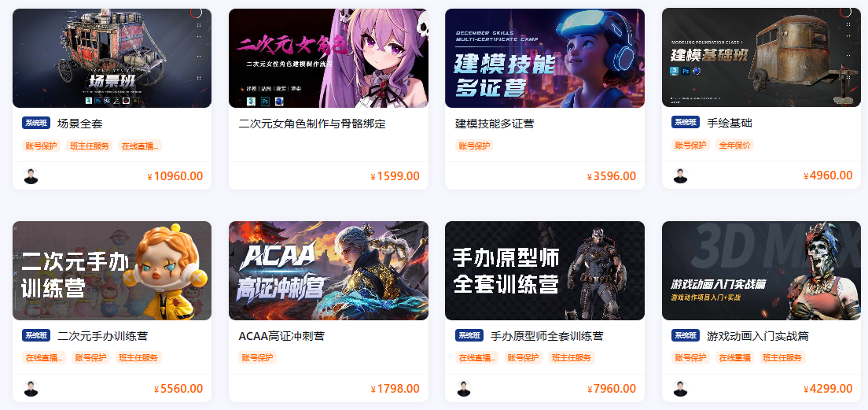Click teacher avatar on 手办原型师全套训练营 card
This screenshot has width=868, height=410.
463,389
